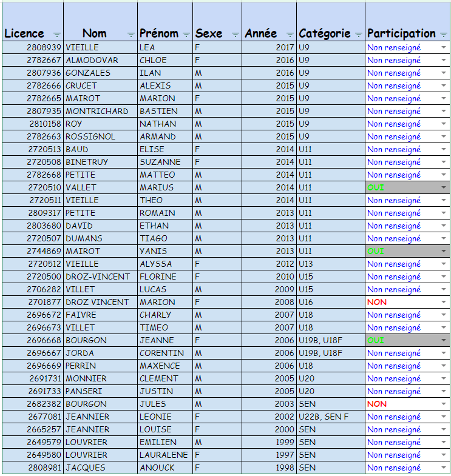
Task: Select first name cell LAURALENE
Action: tap(165, 455)
